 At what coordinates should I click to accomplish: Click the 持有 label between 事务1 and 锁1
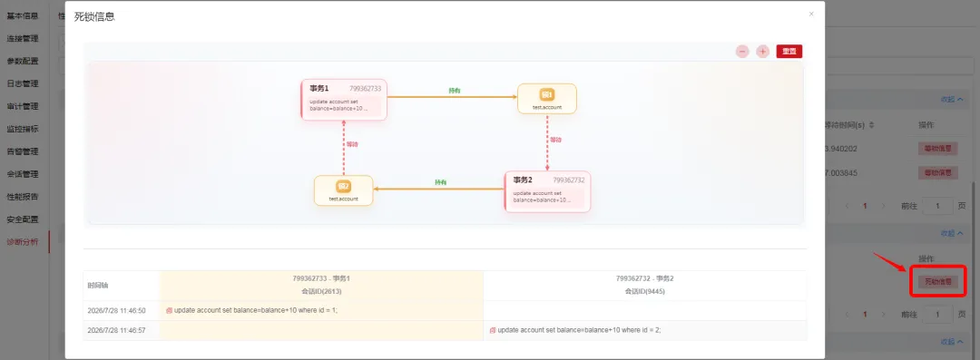[x=455, y=91]
